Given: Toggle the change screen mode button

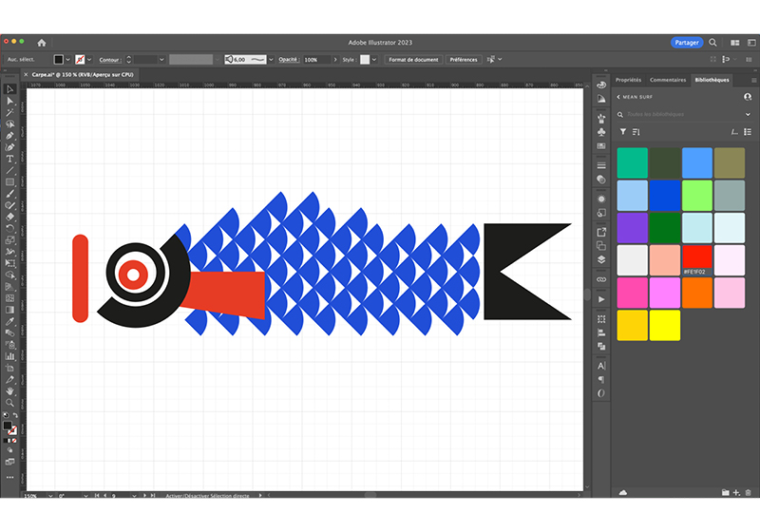Looking at the screenshot, I should [9, 463].
